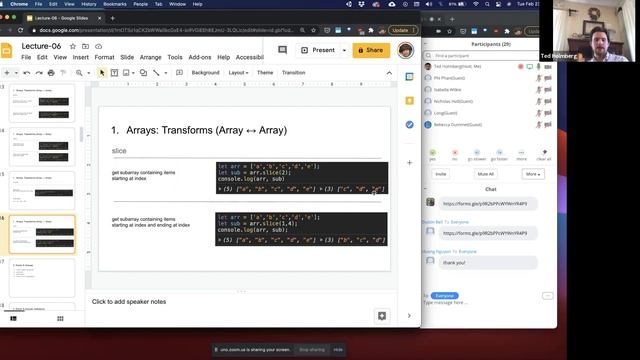Select the Line tool
This screenshot has width=640, height=360.
[x=156, y=73]
